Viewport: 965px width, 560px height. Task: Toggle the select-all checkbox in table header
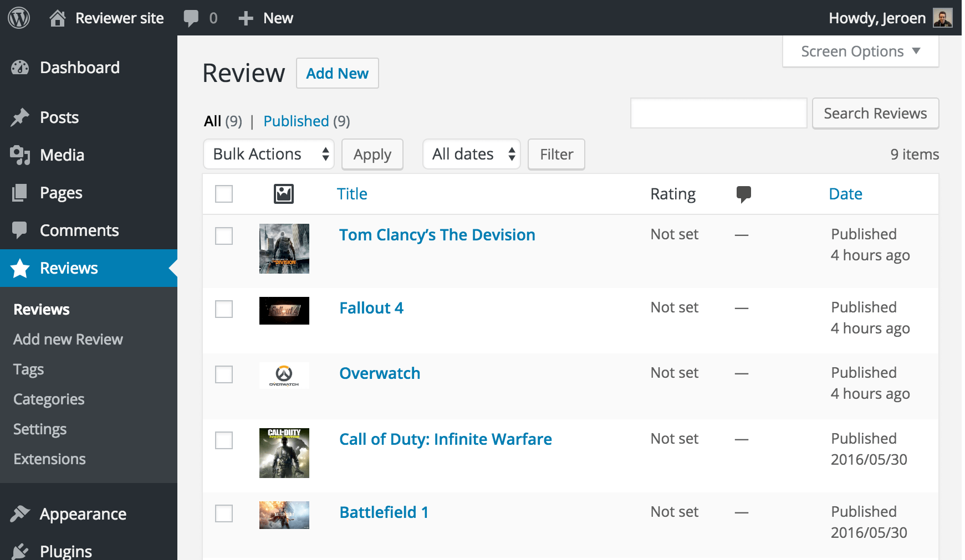224,194
